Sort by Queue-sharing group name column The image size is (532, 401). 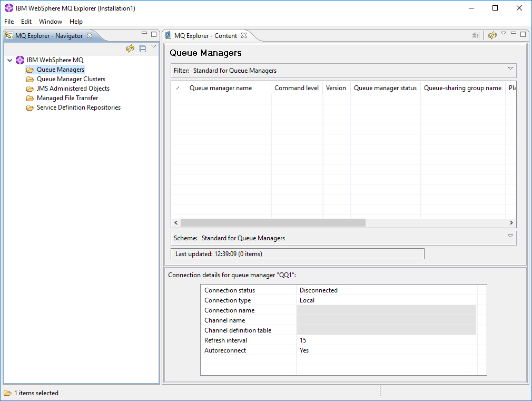click(x=462, y=88)
